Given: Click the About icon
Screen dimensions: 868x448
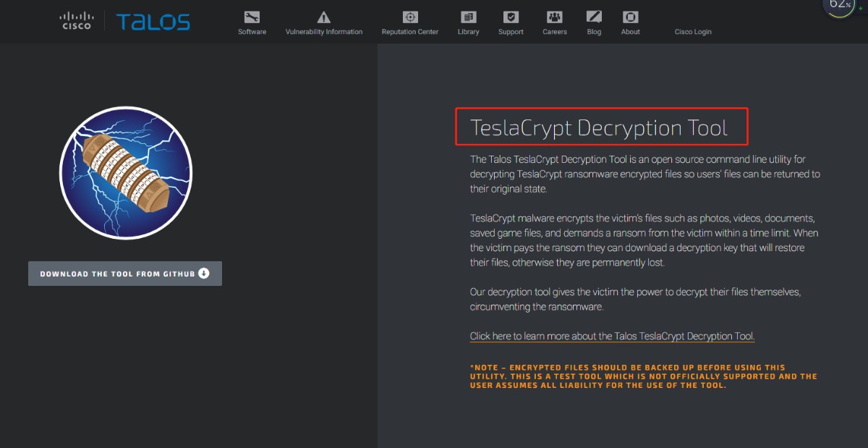Looking at the screenshot, I should click(630, 17).
